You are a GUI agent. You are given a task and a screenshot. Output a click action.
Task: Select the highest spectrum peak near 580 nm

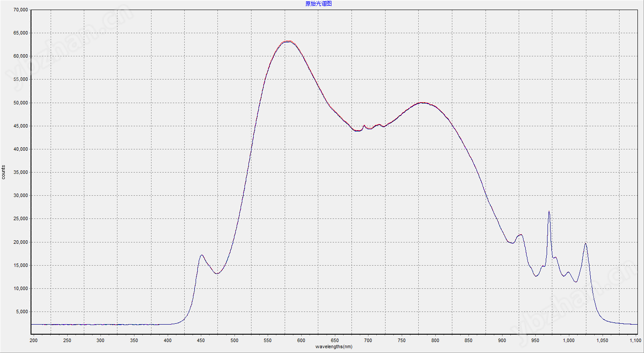pyautogui.click(x=288, y=42)
